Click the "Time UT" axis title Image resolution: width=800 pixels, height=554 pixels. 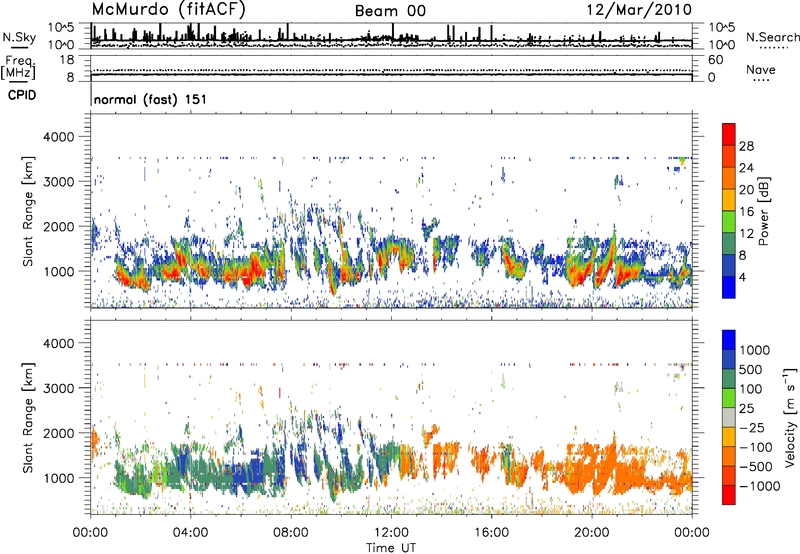(x=391, y=547)
